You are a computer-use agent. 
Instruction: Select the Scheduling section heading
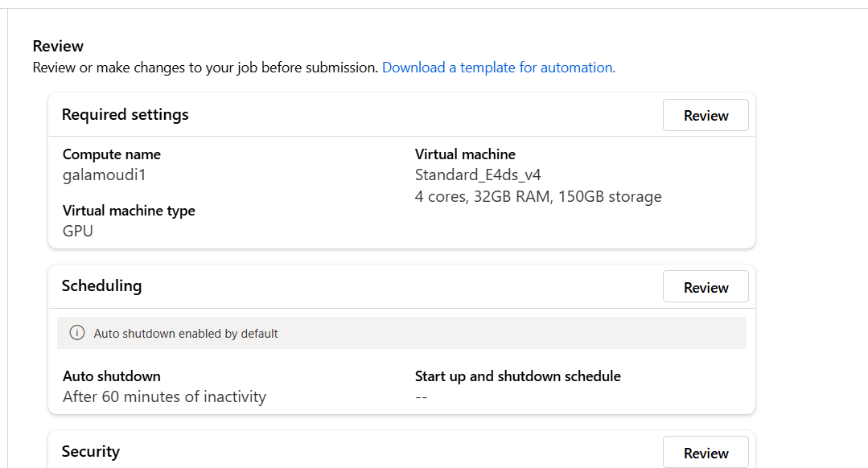pos(101,285)
